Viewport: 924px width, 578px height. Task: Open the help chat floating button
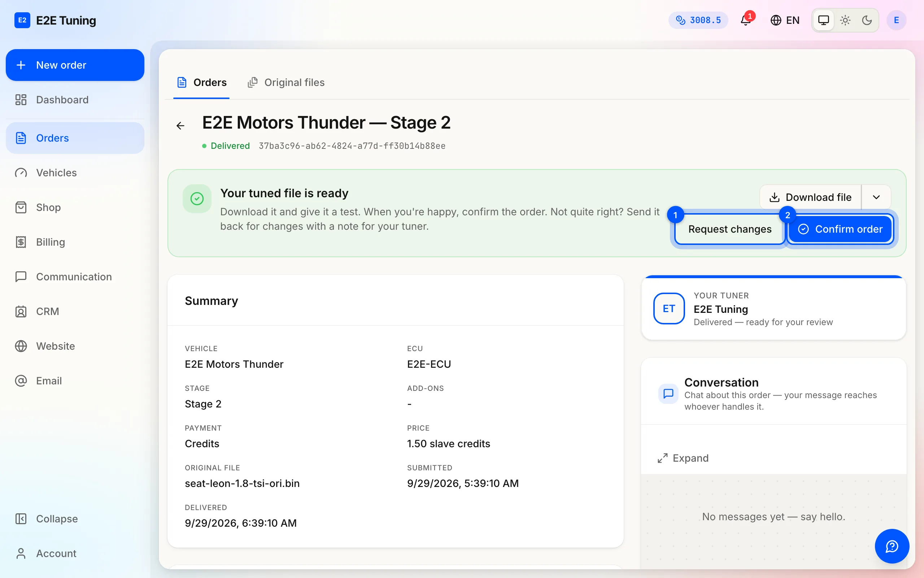[x=892, y=546]
